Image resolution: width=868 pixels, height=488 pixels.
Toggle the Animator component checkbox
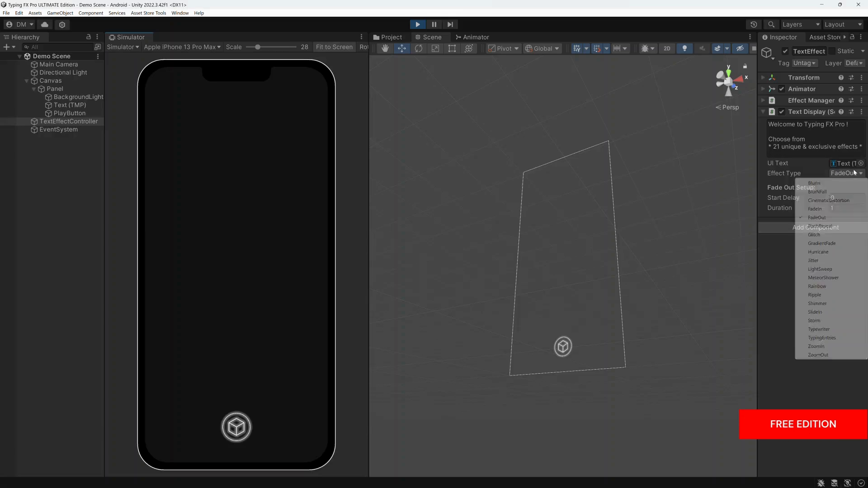tap(782, 89)
